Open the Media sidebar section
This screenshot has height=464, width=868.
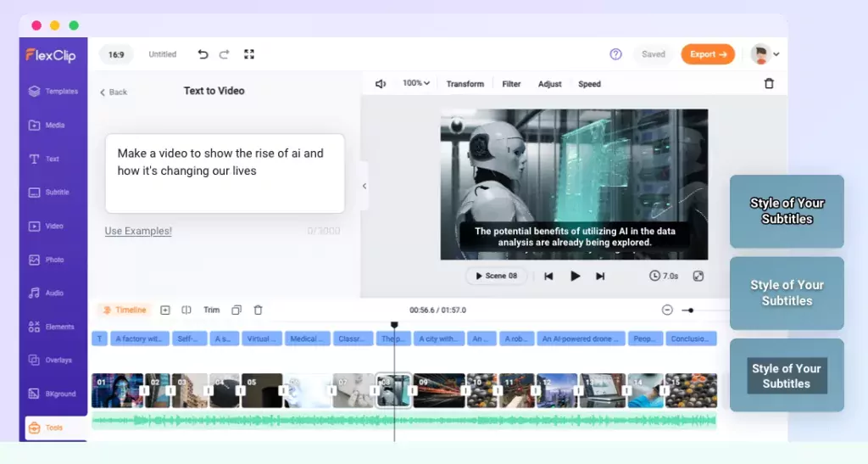[x=47, y=126]
